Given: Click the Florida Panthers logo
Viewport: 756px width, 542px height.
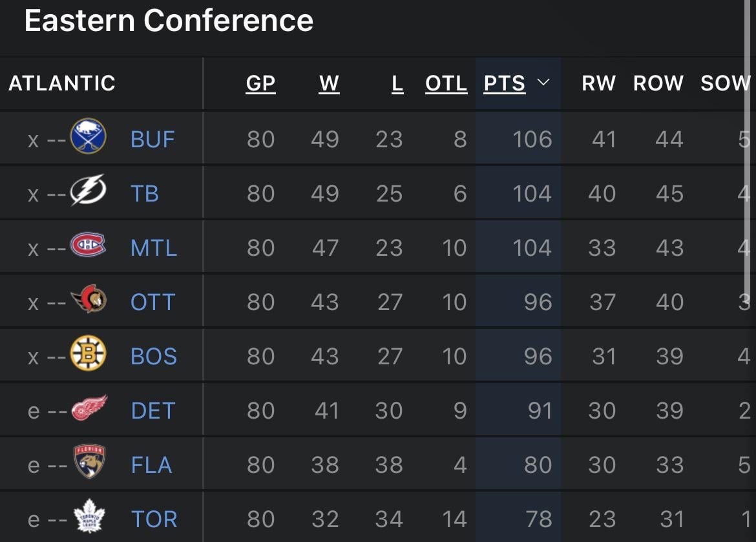Looking at the screenshot, I should (x=89, y=462).
